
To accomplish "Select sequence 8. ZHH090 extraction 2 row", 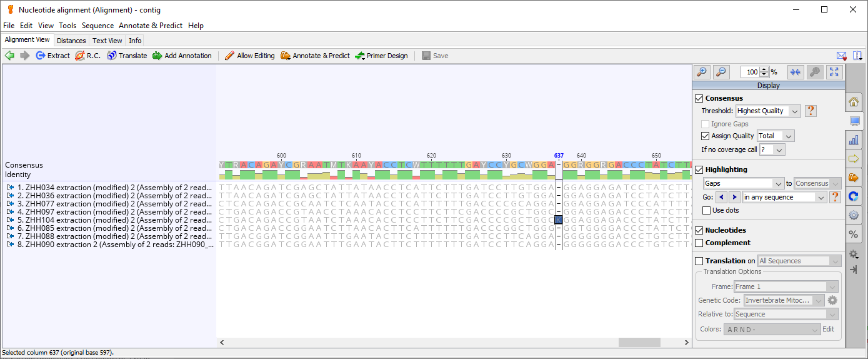I will (x=109, y=245).
